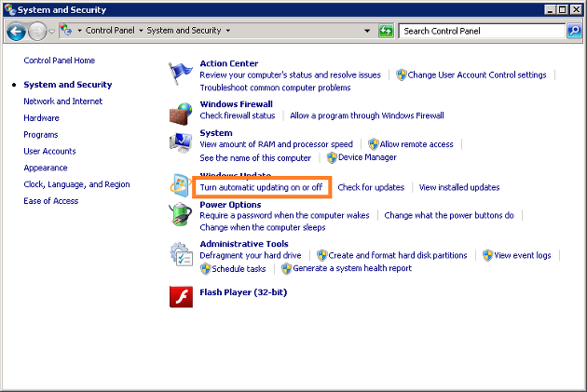Click shield icon beside Allow remote access
Viewport: 587px width, 392px height.
[x=374, y=144]
